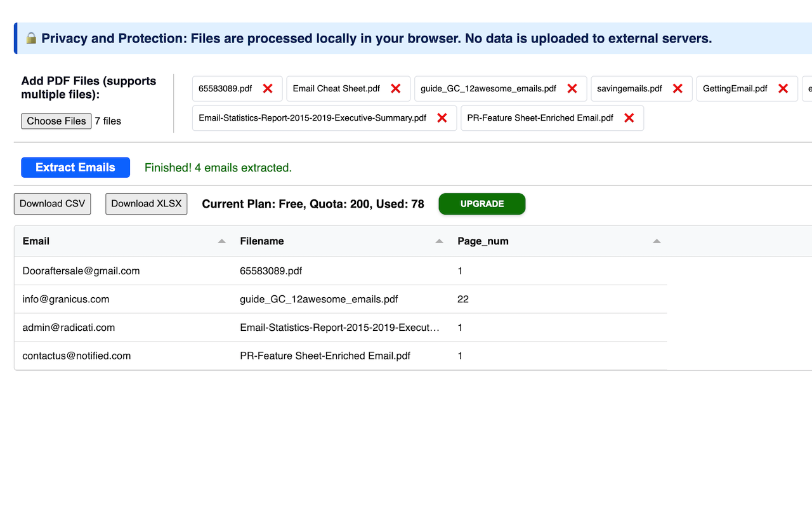This screenshot has width=812, height=508.
Task: Select info@granicus.com email cell
Action: point(66,299)
